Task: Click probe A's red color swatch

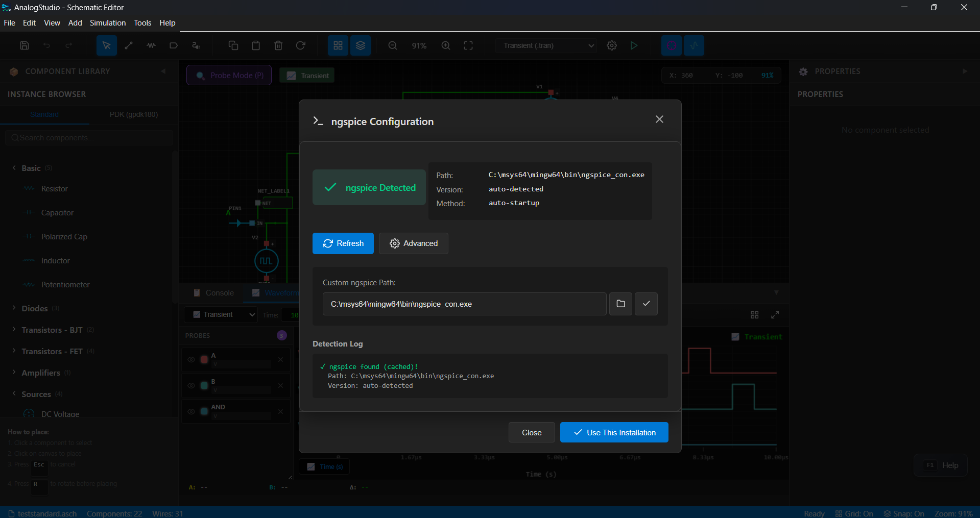Action: pos(203,359)
